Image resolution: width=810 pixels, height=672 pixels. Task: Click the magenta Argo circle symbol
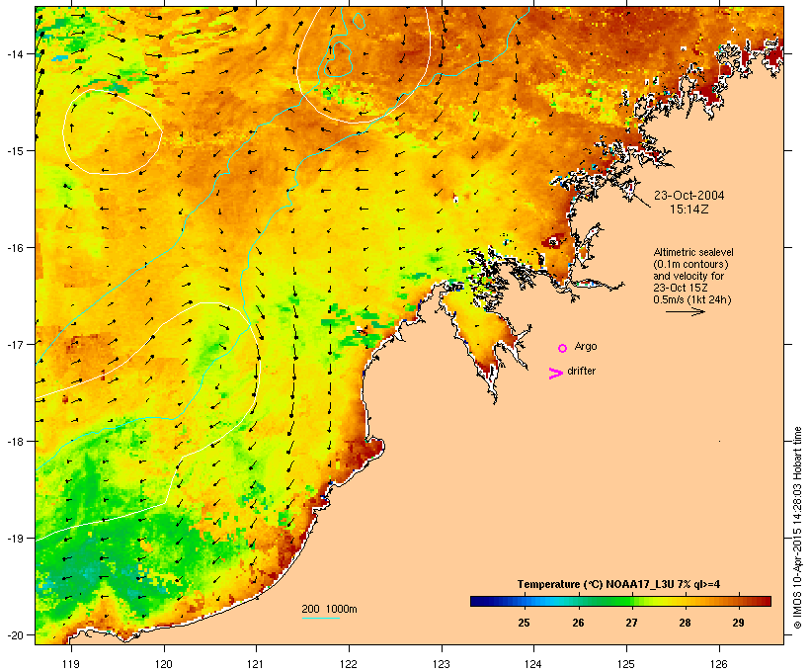563,348
